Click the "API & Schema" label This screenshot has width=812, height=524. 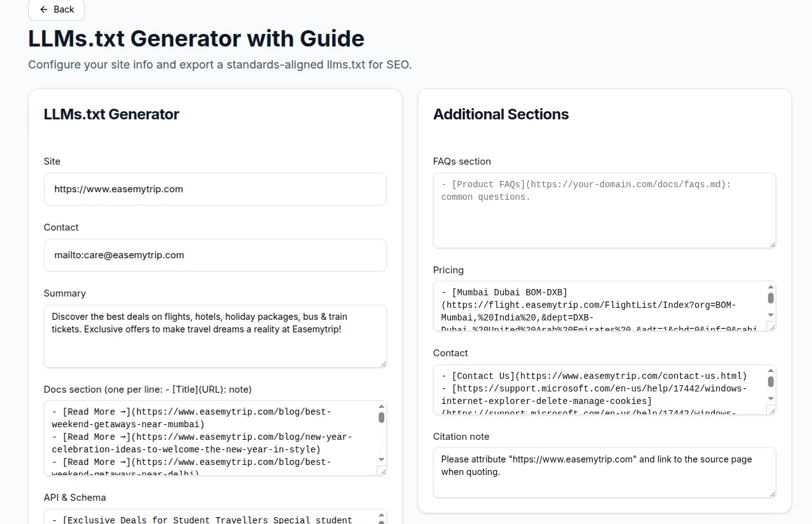tap(75, 498)
